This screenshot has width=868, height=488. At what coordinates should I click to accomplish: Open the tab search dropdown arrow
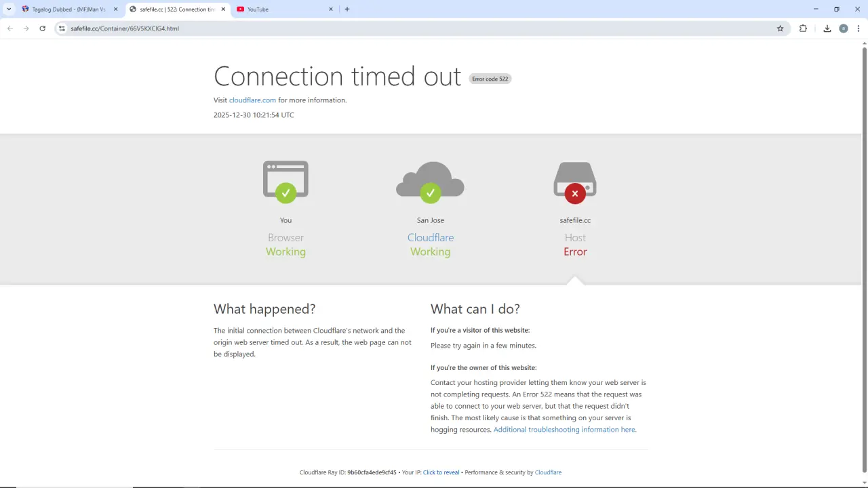[x=9, y=9]
